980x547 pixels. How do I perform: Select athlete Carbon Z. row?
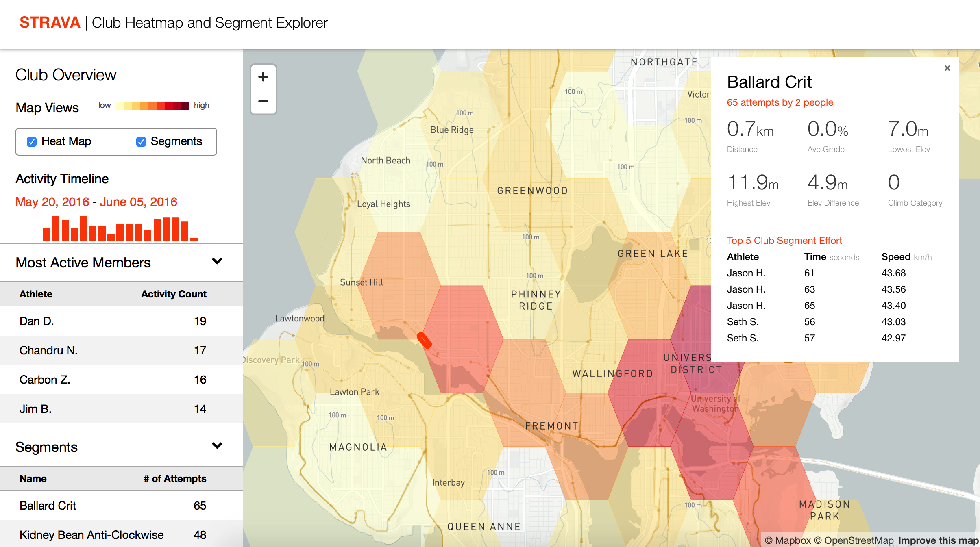click(122, 380)
